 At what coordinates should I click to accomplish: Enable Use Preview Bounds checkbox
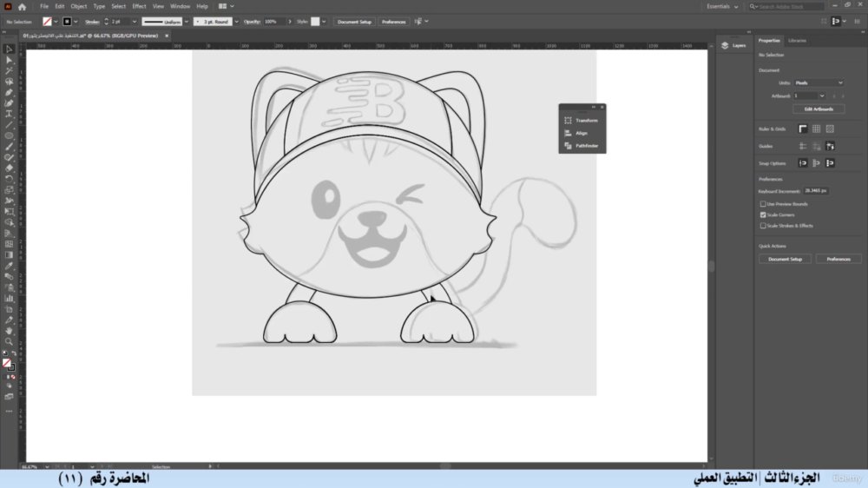(x=763, y=204)
